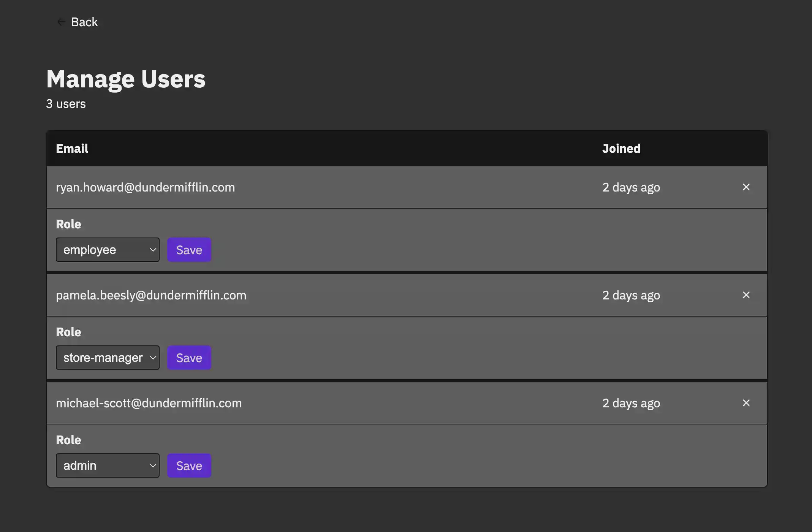Click X icon for michael-scott row

pos(746,403)
